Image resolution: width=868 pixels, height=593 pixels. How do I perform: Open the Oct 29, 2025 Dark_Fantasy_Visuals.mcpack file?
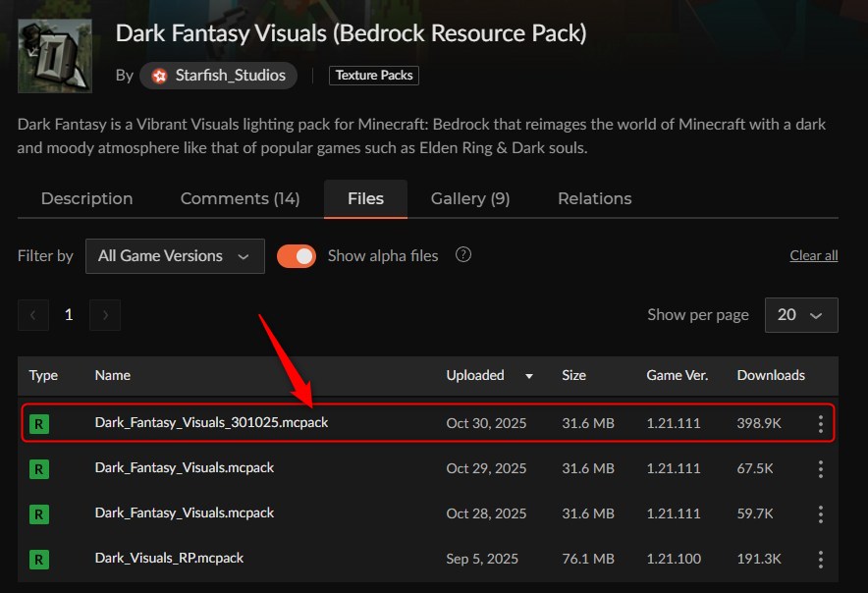(x=185, y=468)
